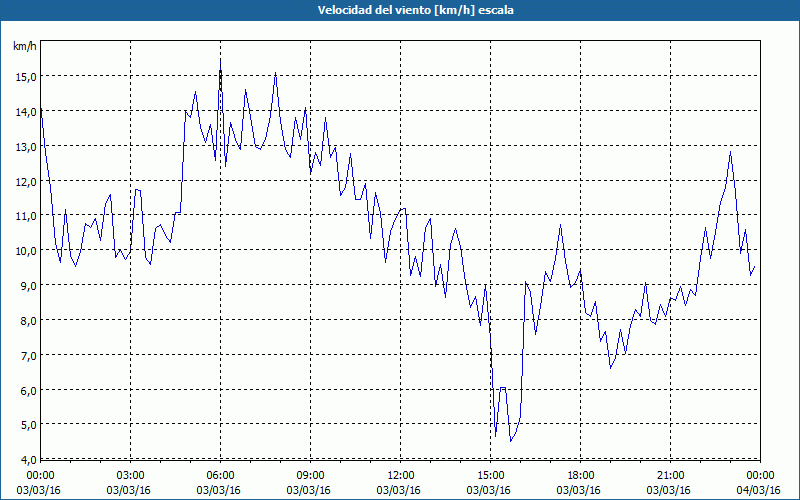
Task: Click the title 'Velocidad del viento [km/h] escala'
Action: (415, 10)
